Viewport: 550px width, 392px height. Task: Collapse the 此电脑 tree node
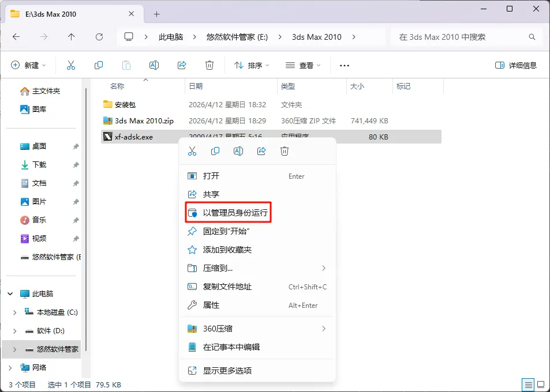(10, 293)
